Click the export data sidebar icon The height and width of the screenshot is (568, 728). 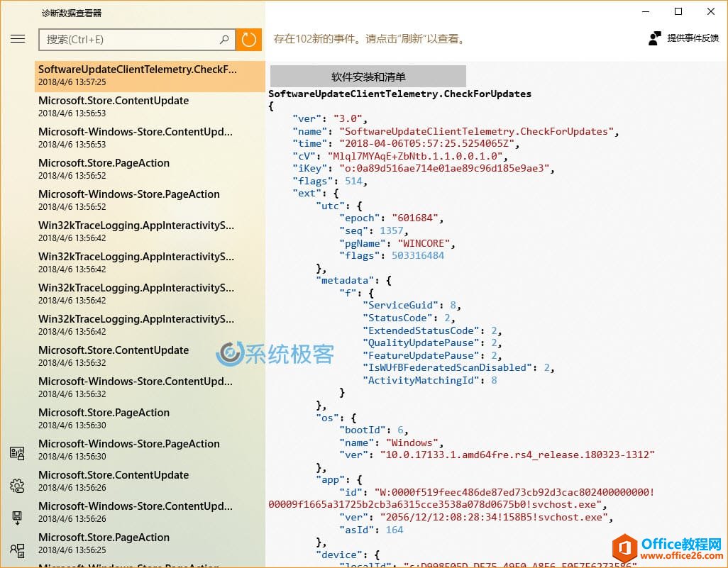(x=17, y=518)
